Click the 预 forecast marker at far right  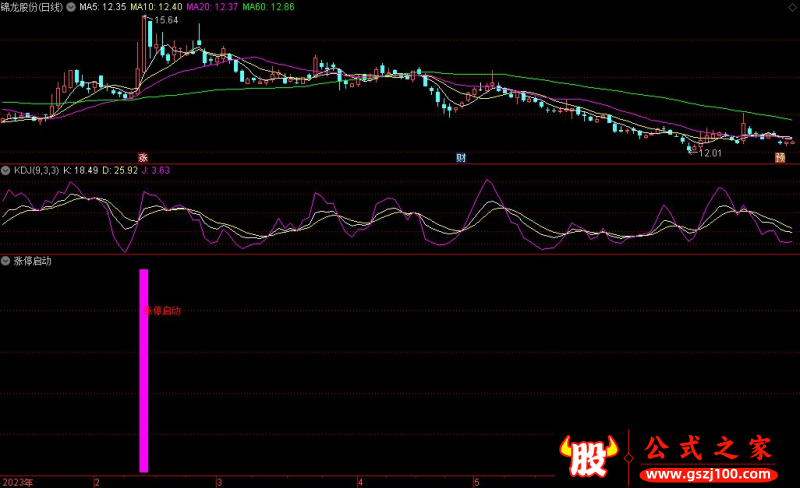click(x=780, y=157)
